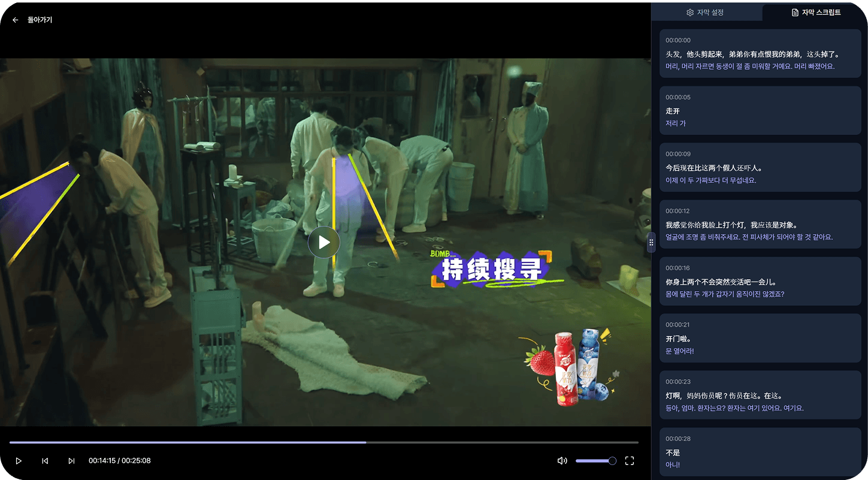Select the subtitle entry 走开 at 00:00:05
Image resolution: width=868 pixels, height=480 pixels.
tap(760, 111)
